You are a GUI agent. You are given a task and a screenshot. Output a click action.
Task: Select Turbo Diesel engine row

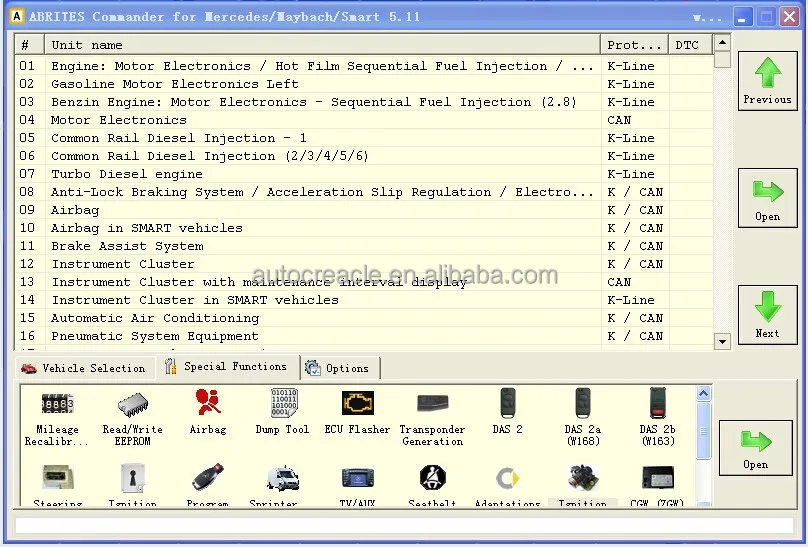click(x=364, y=174)
